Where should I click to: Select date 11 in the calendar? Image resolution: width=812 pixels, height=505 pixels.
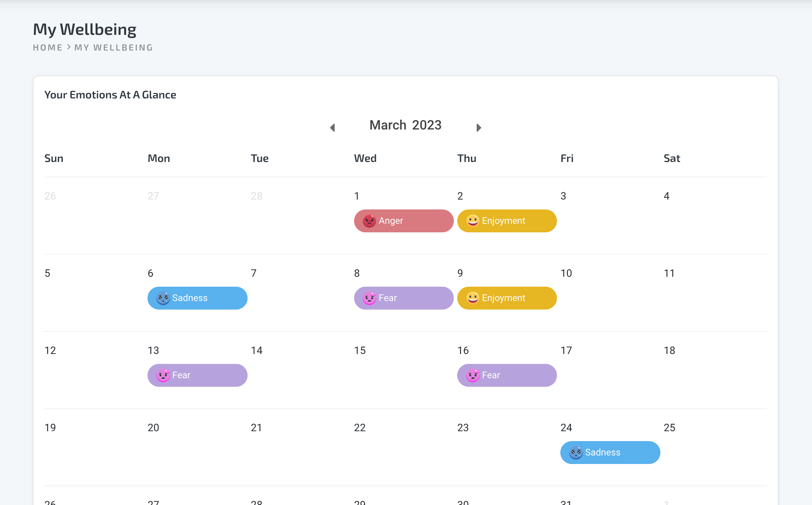tap(669, 273)
